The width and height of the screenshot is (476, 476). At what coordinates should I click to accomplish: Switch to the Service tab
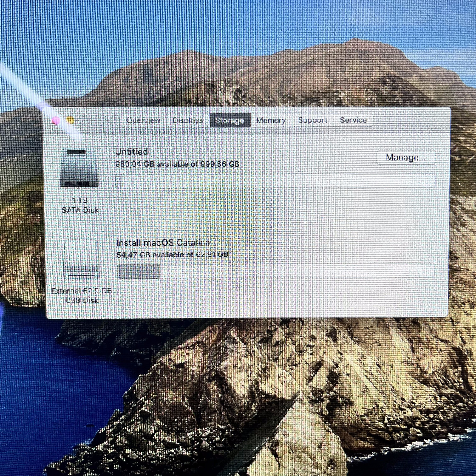point(353,120)
